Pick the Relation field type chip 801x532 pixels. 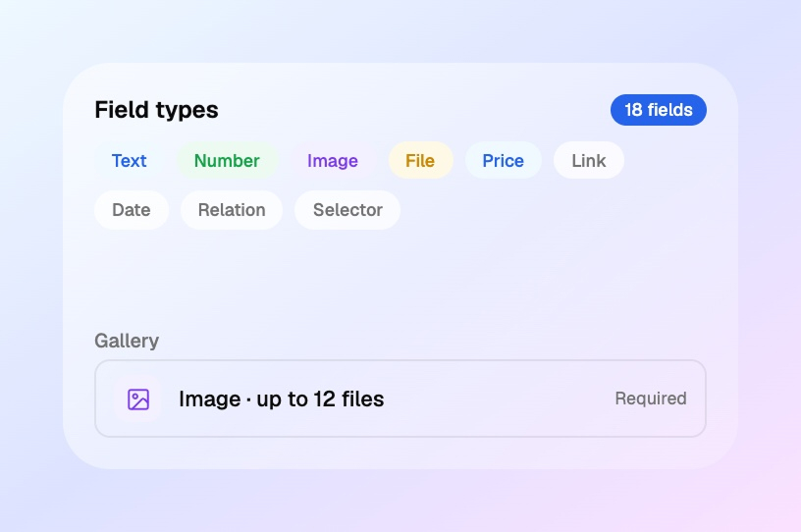point(232,210)
